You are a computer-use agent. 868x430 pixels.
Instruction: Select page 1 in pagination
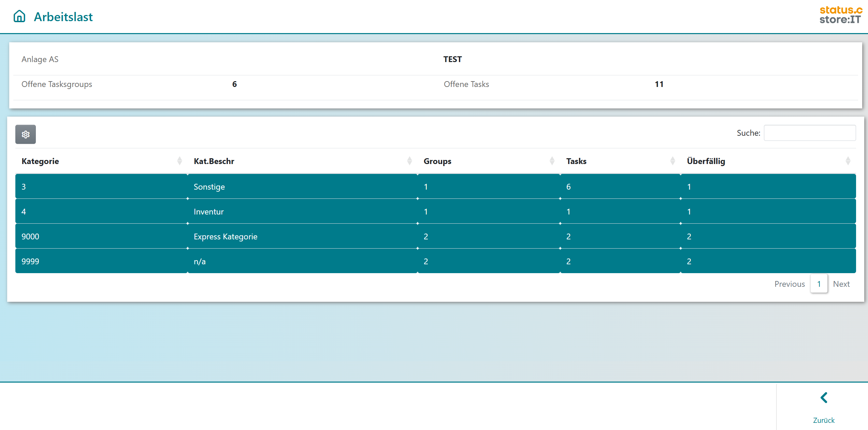(x=819, y=284)
